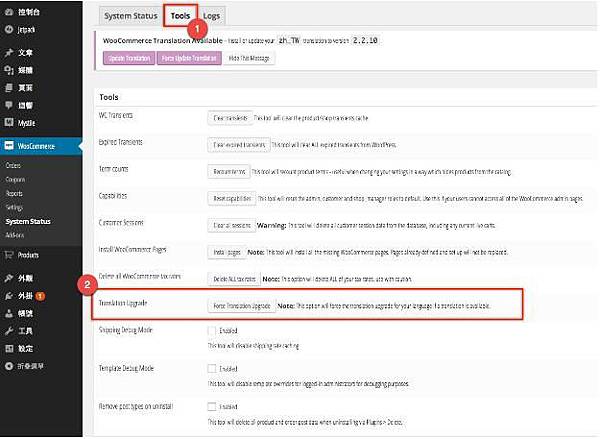Open Add-ons in WooCommerce submenu
The width and height of the screenshot is (600, 439).
(x=15, y=235)
